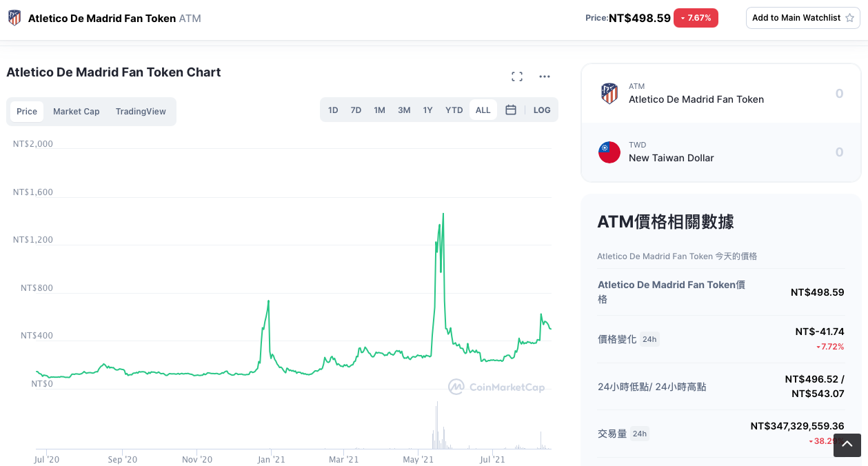Click the -7.72% change under 價格變化

click(x=829, y=347)
